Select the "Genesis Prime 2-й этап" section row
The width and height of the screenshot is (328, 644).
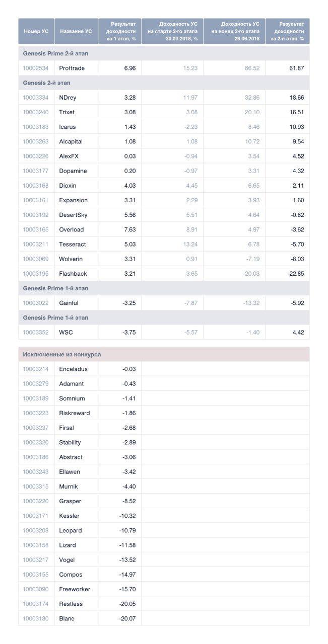[x=56, y=53]
